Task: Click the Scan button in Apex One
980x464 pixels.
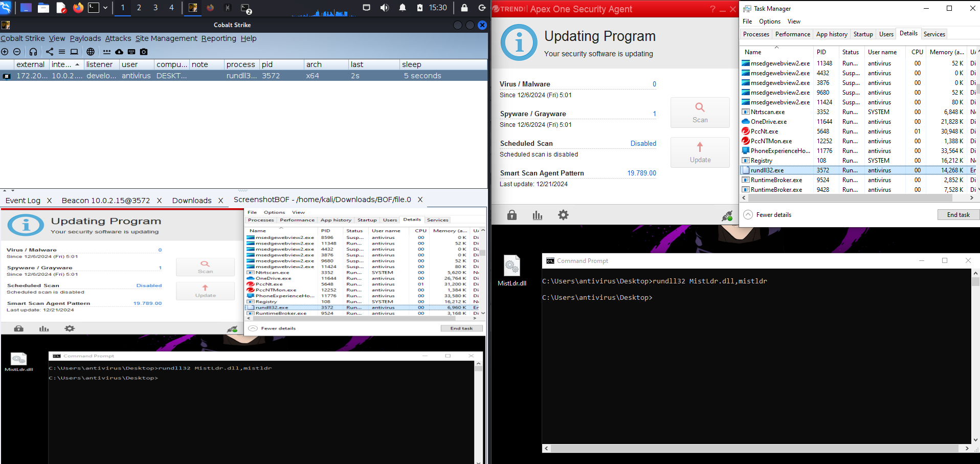Action: (700, 113)
